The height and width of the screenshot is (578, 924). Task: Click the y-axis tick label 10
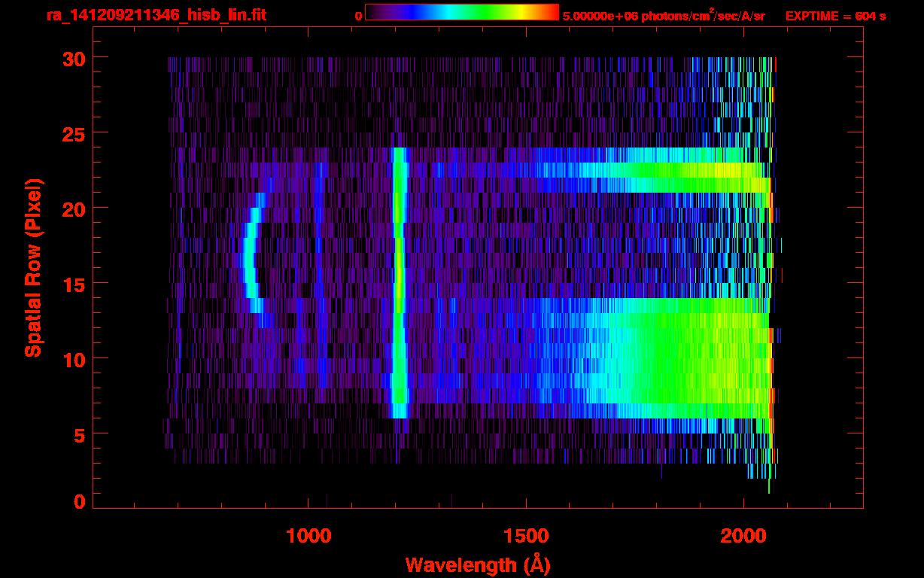[72, 359]
